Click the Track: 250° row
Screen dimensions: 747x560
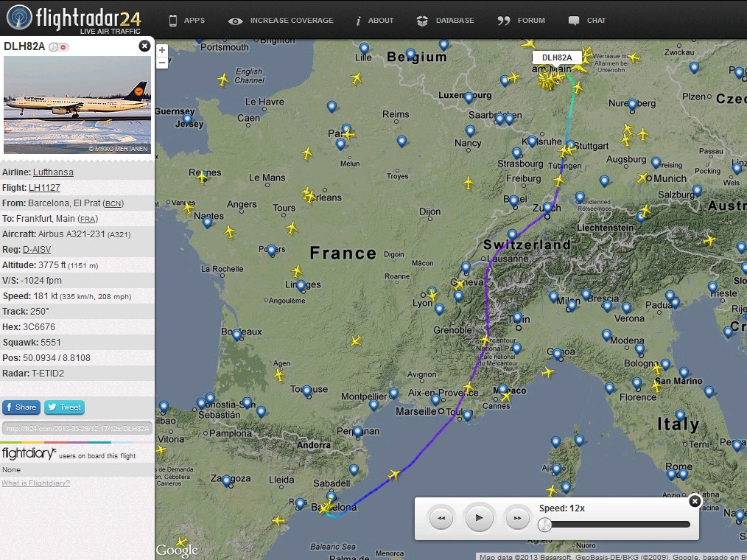coord(77,311)
